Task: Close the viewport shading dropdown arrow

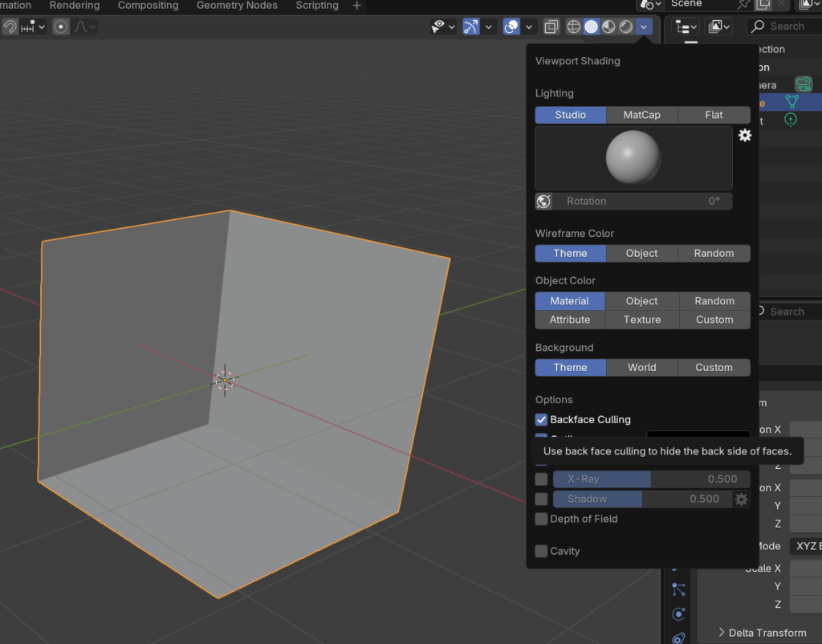Action: (644, 26)
